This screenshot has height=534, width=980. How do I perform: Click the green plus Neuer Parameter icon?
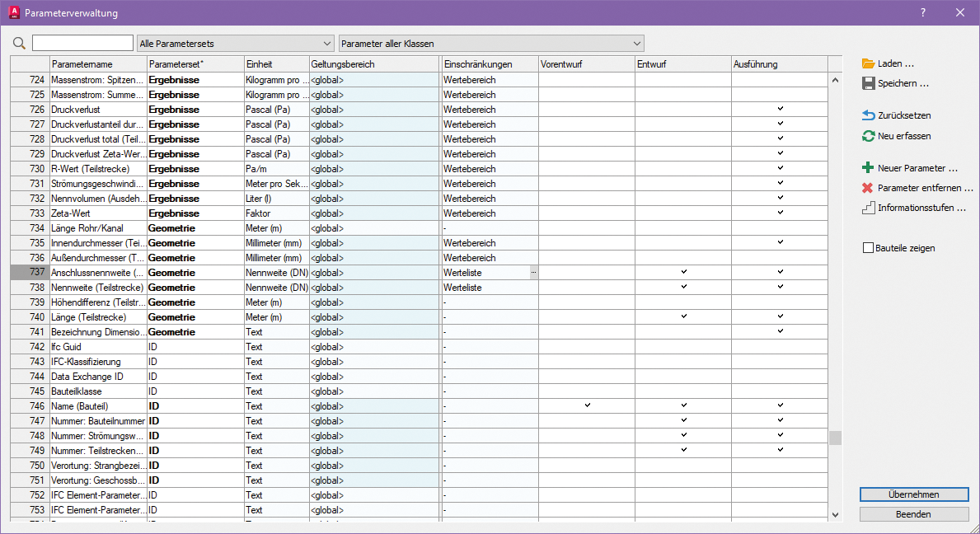tap(868, 168)
